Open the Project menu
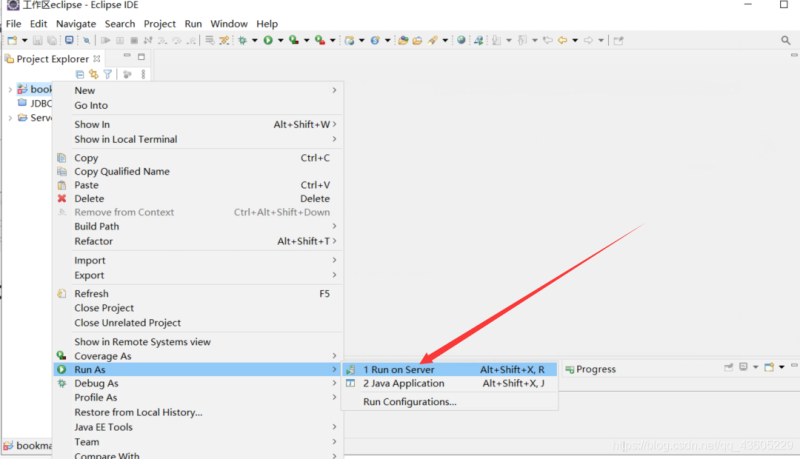 coord(160,24)
